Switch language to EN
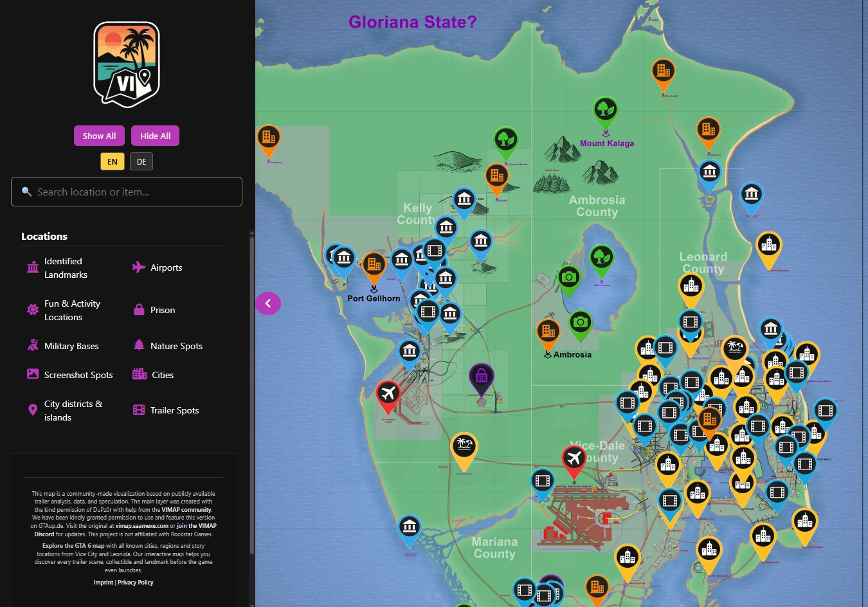Image resolution: width=868 pixels, height=607 pixels. (113, 161)
